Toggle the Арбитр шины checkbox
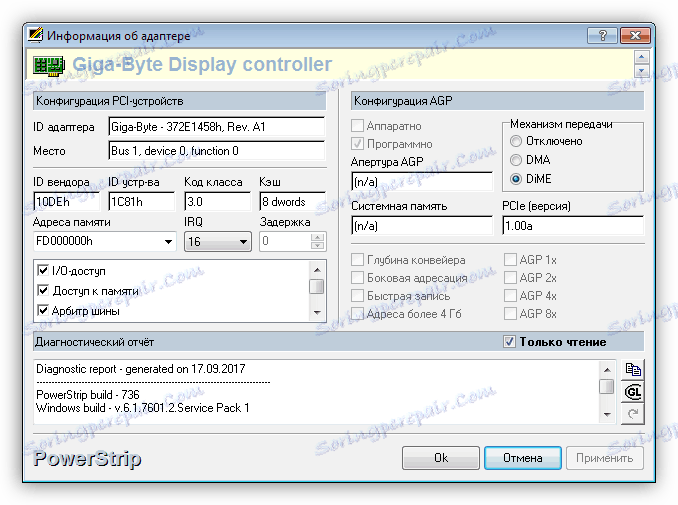This screenshot has height=505, width=678. (43, 310)
